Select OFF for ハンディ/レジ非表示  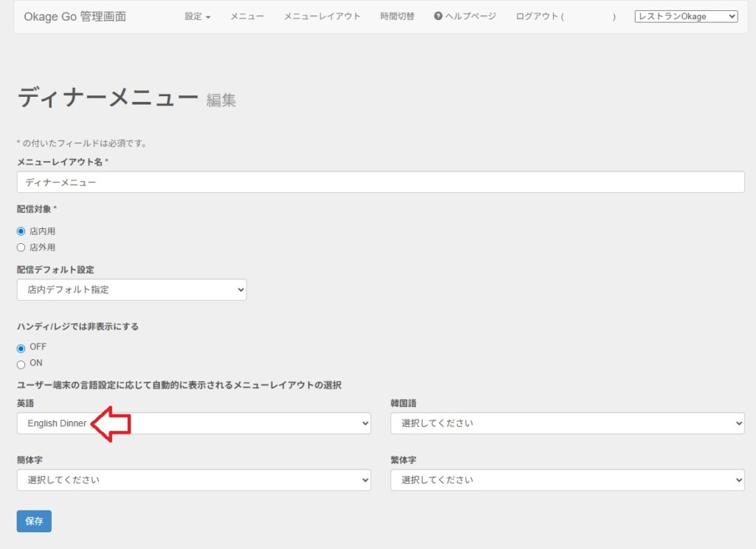pyautogui.click(x=21, y=347)
